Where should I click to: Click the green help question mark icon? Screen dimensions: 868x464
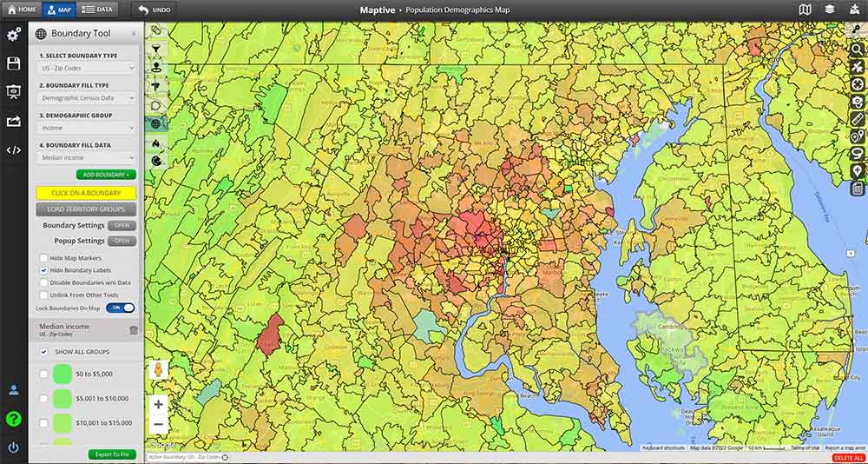tap(13, 419)
